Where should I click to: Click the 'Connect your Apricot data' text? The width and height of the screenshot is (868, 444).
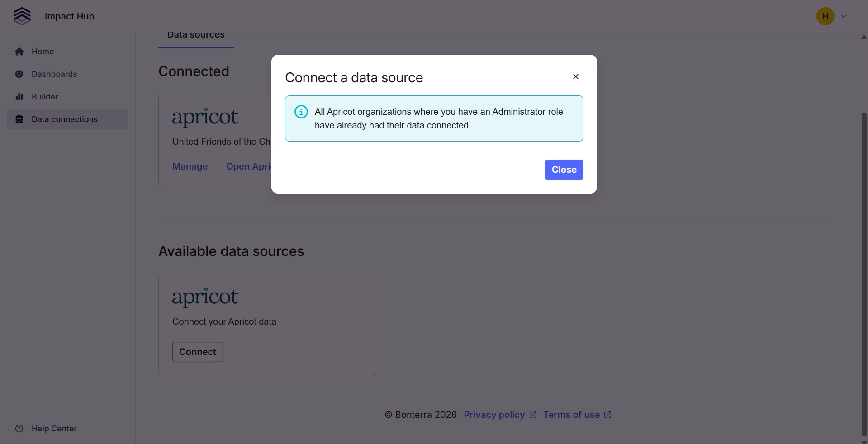224,321
